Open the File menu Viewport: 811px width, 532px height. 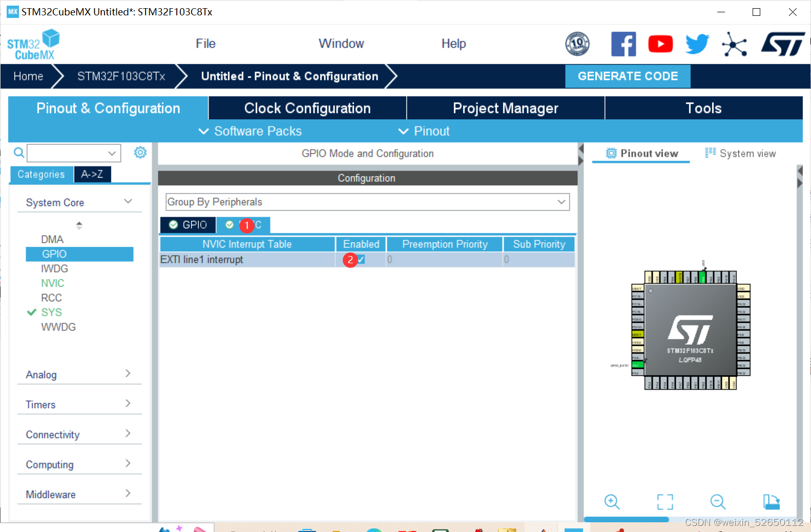coord(205,44)
